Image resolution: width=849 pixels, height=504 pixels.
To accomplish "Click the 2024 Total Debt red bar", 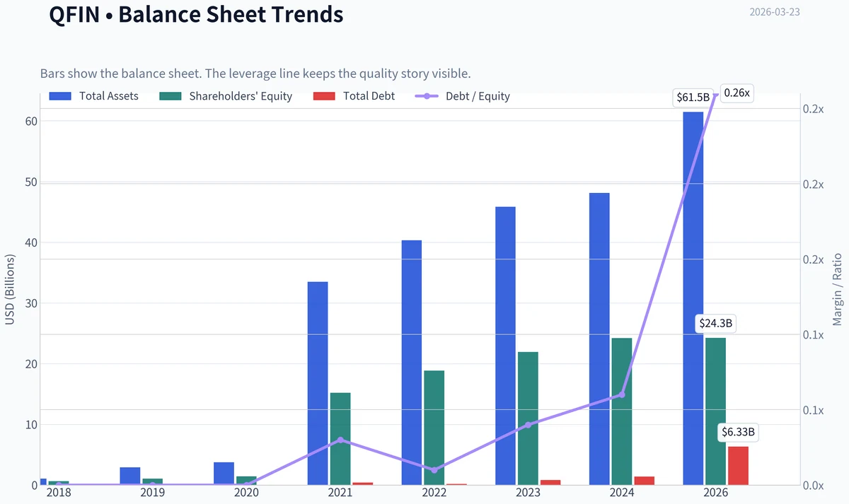I will click(645, 481).
